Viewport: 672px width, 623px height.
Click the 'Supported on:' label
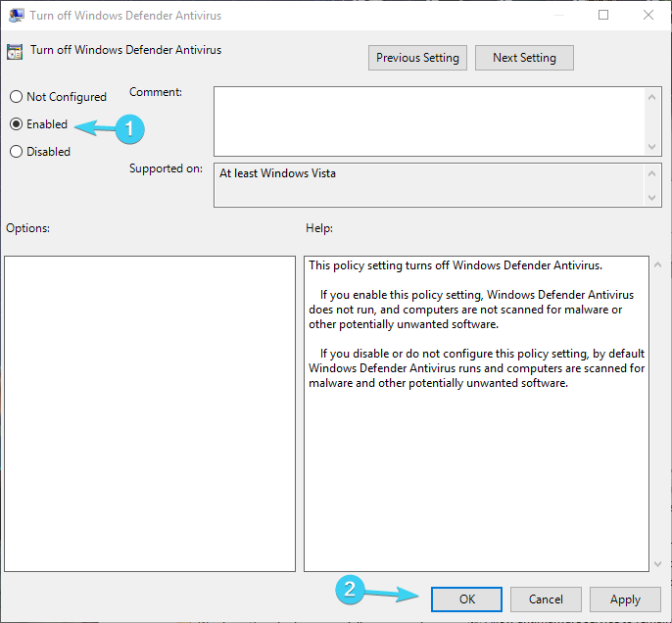(166, 168)
